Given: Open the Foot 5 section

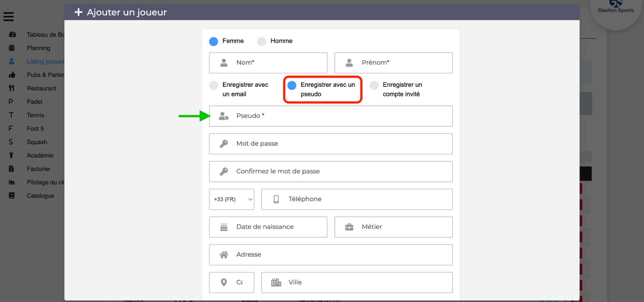Looking at the screenshot, I should pos(35,128).
